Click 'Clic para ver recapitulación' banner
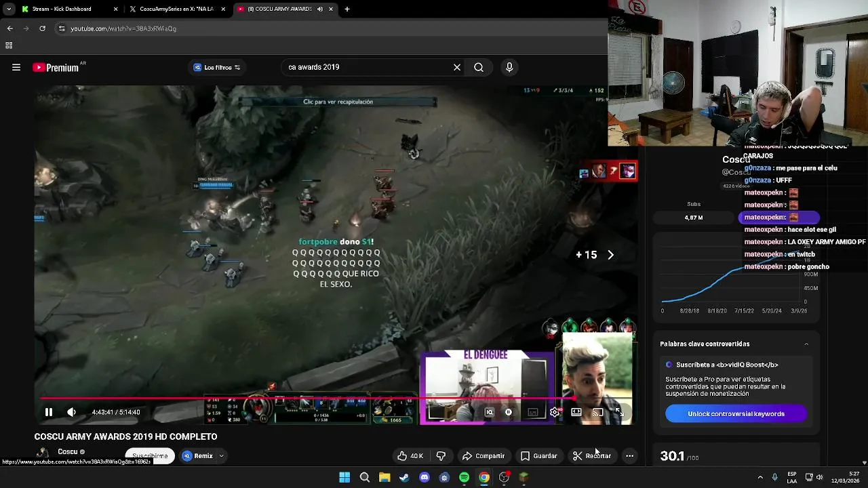The width and height of the screenshot is (868, 488). click(338, 102)
